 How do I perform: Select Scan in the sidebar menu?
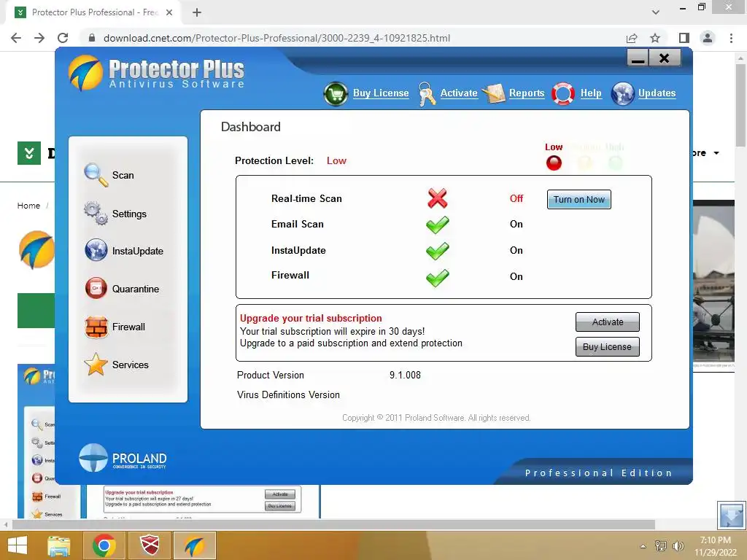click(x=123, y=175)
